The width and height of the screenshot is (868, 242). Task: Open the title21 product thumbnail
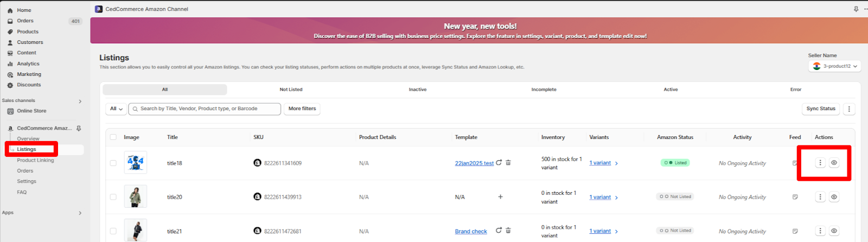pyautogui.click(x=135, y=231)
